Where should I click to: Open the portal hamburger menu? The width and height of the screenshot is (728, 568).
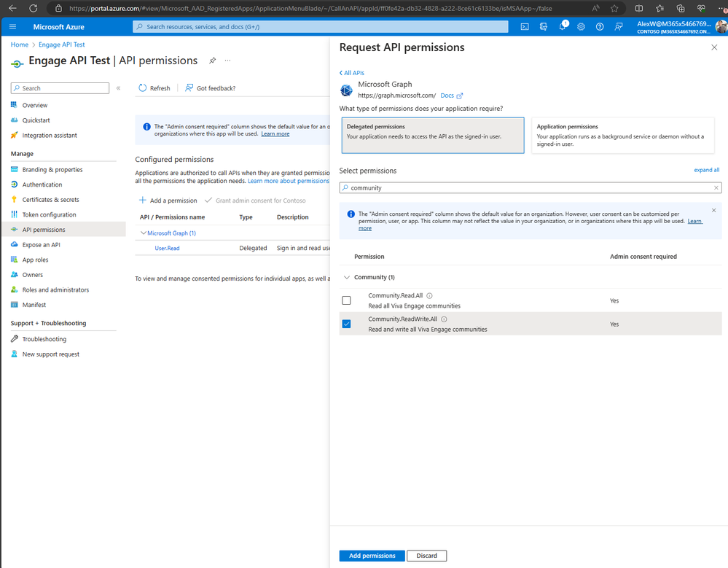(12, 27)
